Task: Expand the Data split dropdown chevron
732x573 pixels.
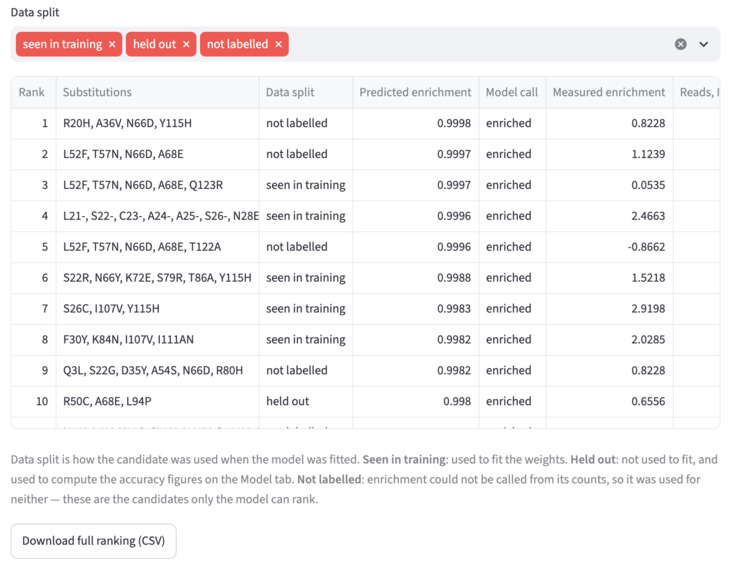Action: pyautogui.click(x=704, y=44)
